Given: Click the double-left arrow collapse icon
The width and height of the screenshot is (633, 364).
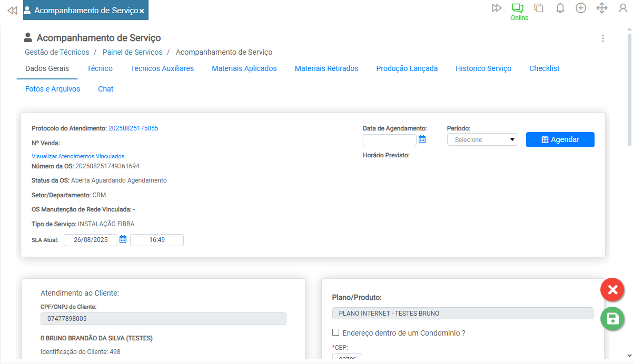Looking at the screenshot, I should (12, 11).
